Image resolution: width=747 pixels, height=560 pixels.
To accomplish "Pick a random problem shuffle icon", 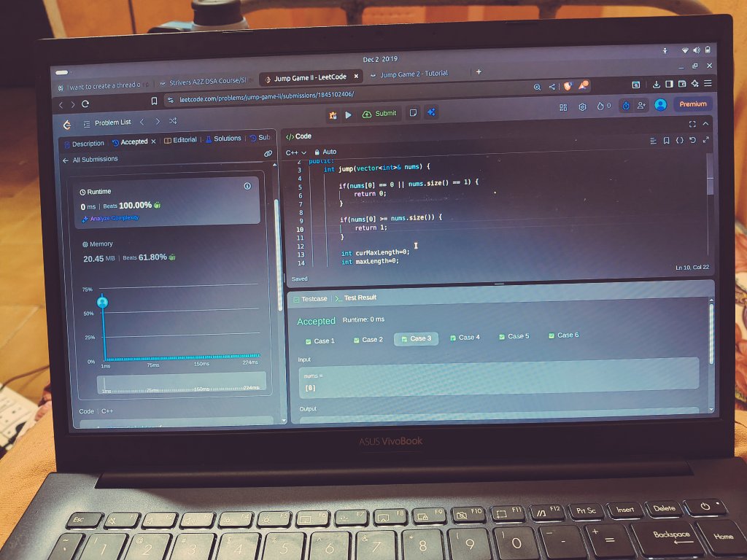I will click(x=172, y=121).
